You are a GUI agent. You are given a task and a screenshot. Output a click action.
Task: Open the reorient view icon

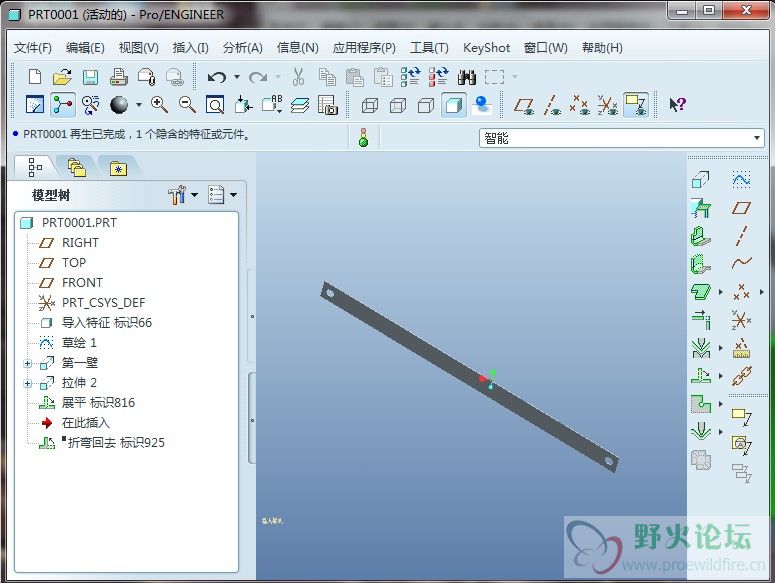point(243,105)
